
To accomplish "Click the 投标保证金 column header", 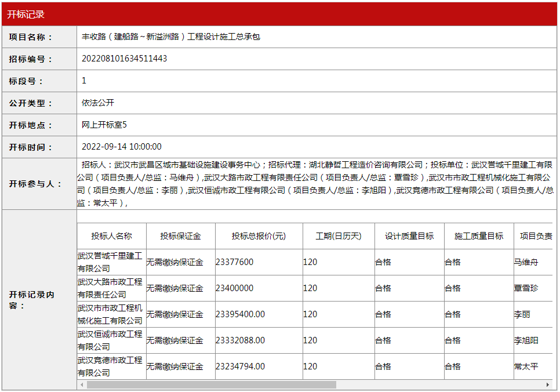I will (180, 236).
